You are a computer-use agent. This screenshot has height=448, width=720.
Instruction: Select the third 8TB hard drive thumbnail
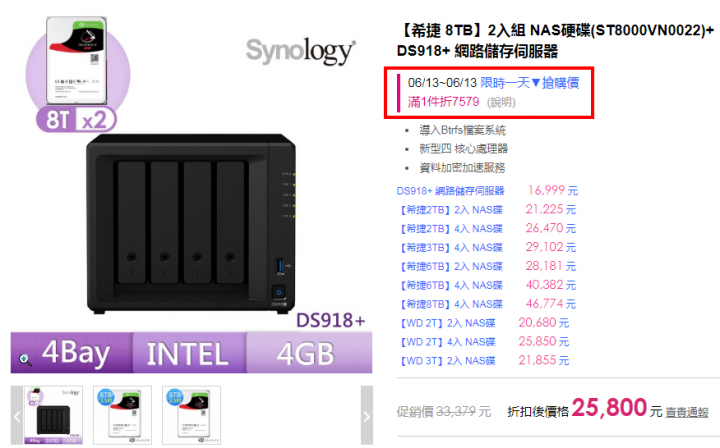[191, 415]
